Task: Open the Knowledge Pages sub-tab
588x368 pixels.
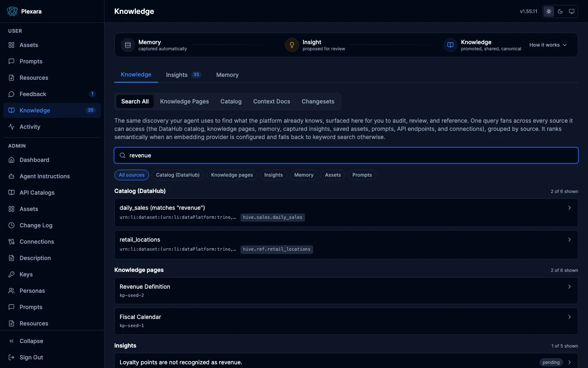Action: tap(185, 101)
